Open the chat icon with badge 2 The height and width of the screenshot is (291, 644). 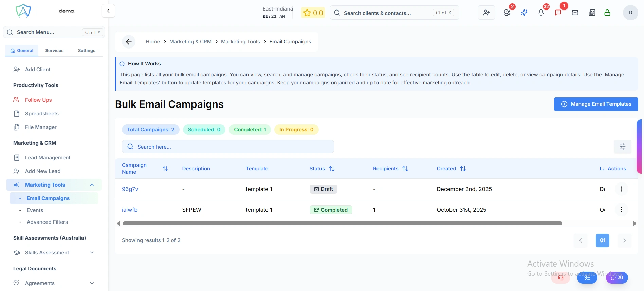pos(507,13)
